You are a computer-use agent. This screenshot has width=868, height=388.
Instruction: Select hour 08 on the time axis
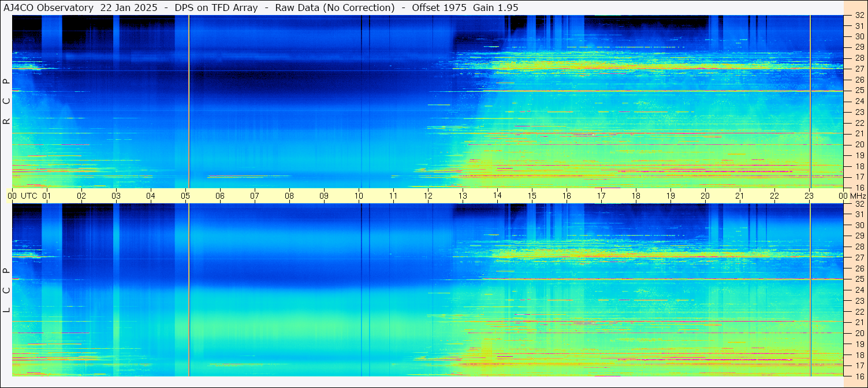pos(289,196)
